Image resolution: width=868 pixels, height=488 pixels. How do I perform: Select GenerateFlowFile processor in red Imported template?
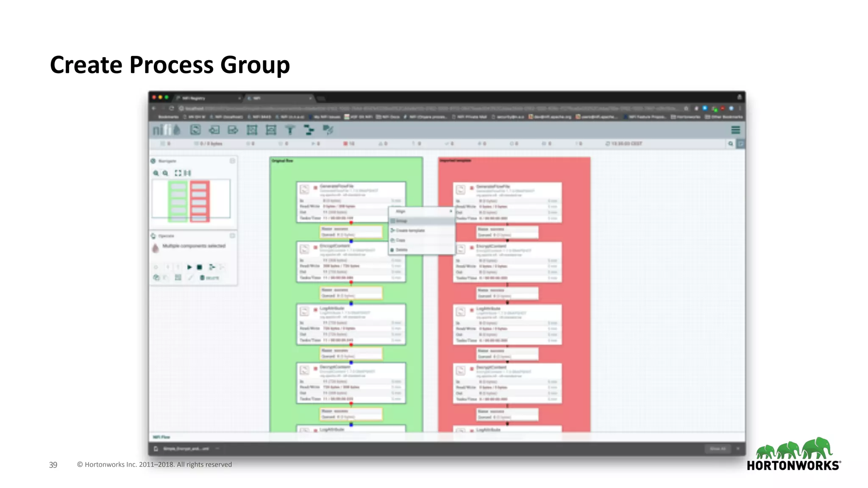click(507, 202)
